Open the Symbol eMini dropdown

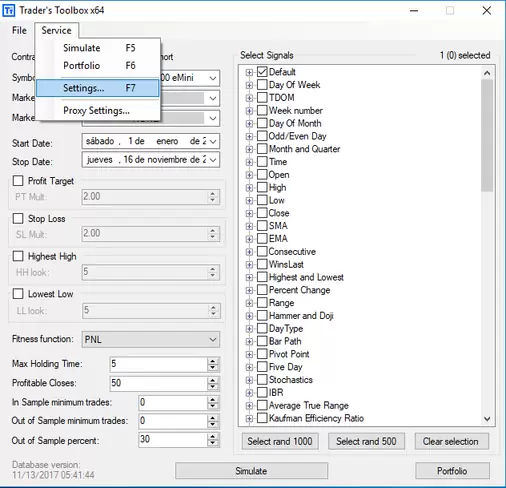click(x=213, y=78)
